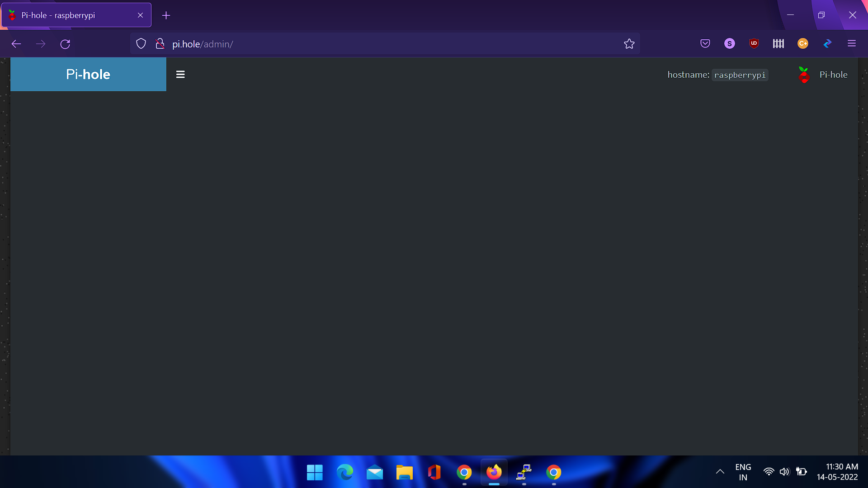Open uBlock Origin extension popup

754,43
